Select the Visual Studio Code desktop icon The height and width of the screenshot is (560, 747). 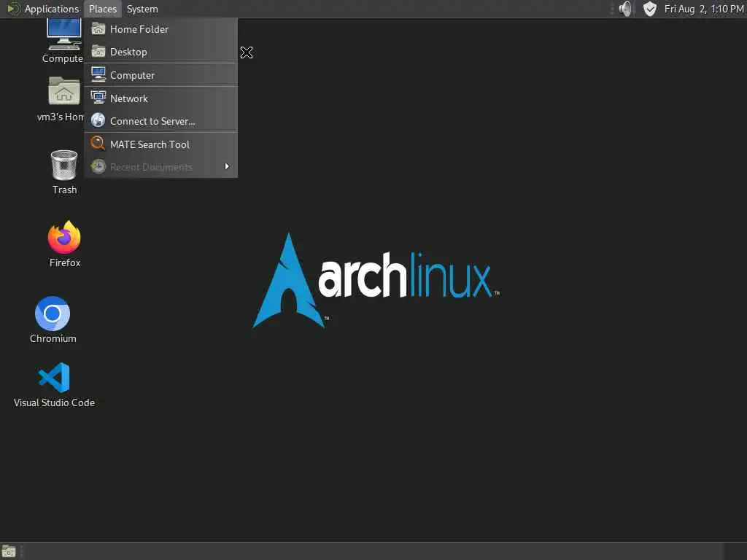[54, 385]
